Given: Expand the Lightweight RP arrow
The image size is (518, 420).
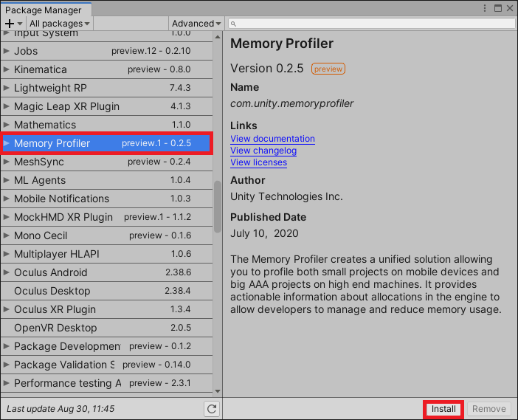Looking at the screenshot, I should tap(7, 88).
